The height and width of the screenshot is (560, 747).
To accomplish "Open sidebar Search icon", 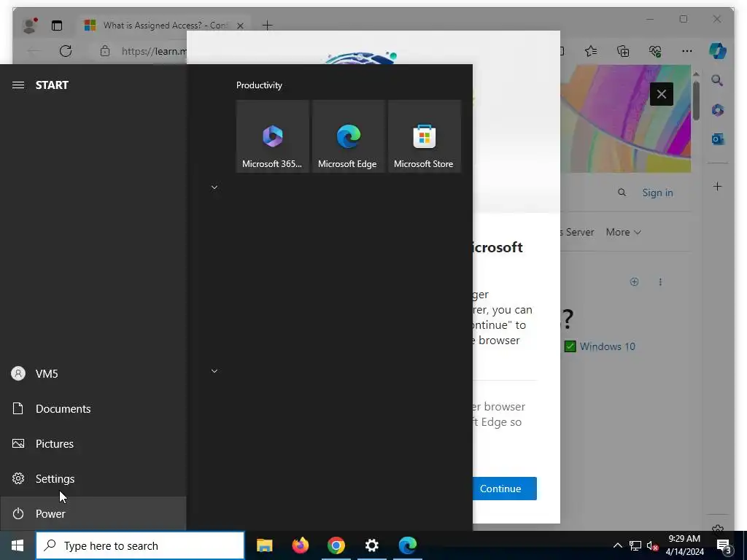I will (718, 80).
